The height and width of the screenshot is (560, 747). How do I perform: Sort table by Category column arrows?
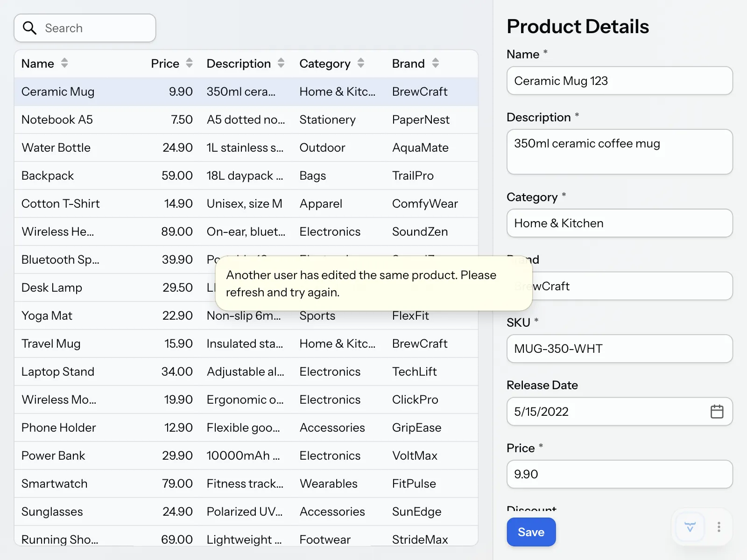(x=361, y=63)
